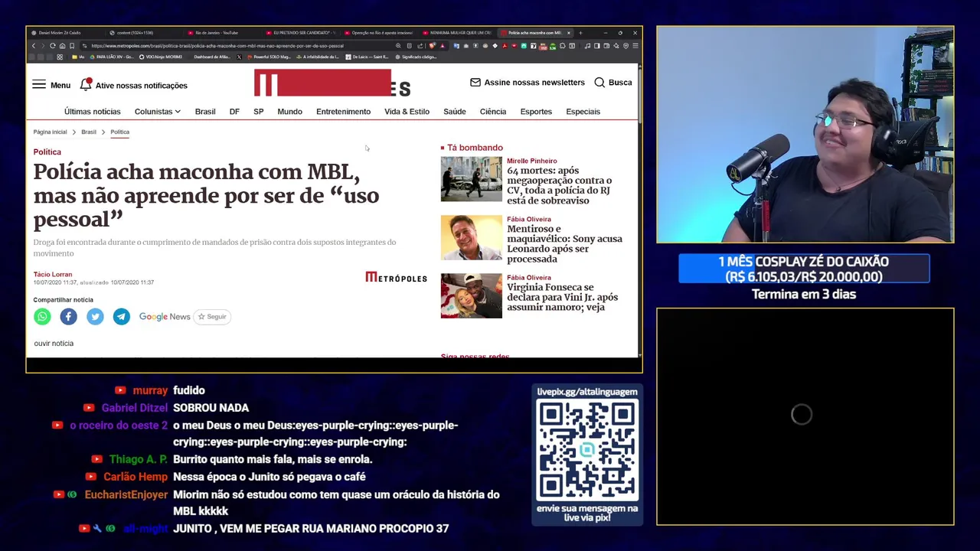The height and width of the screenshot is (551, 980).
Task: Open the Mundo section
Action: [289, 112]
